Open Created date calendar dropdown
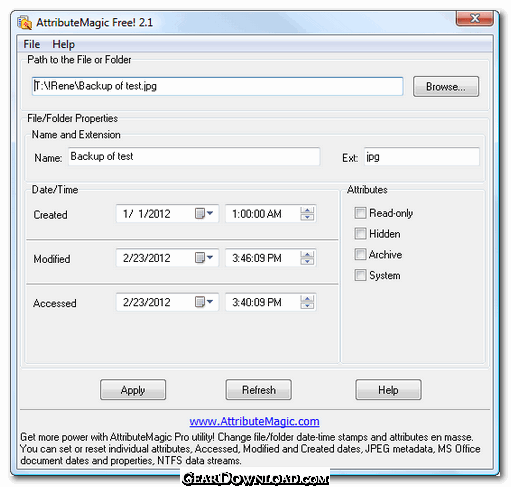This screenshot has width=511, height=487. click(204, 213)
